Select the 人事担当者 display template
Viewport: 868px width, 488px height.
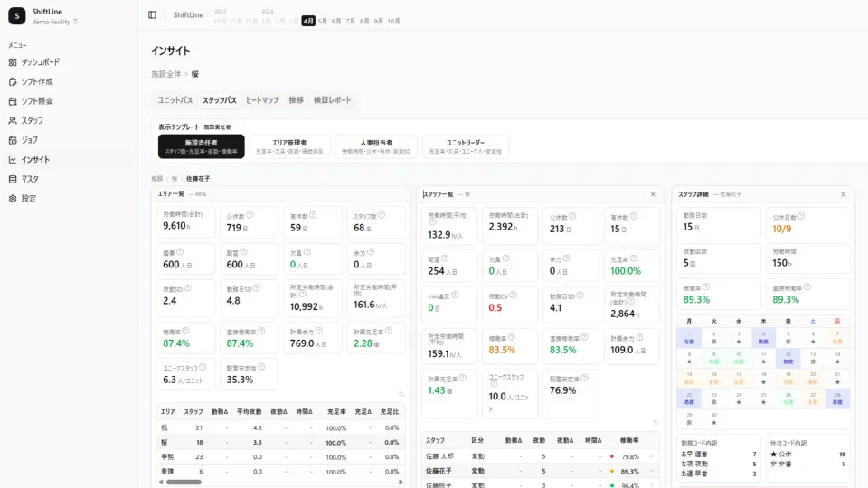(x=375, y=146)
